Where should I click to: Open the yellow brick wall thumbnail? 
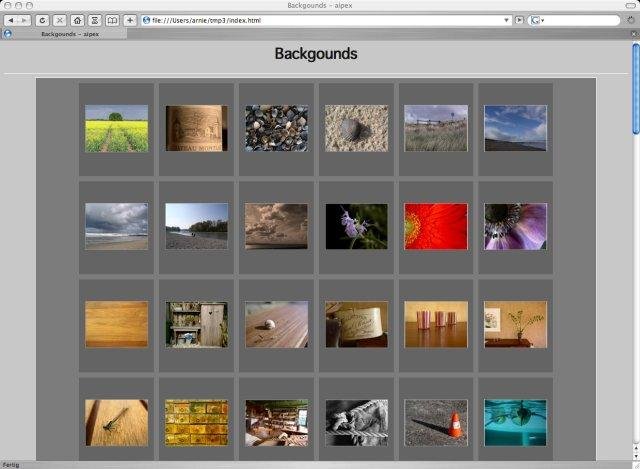coord(197,422)
